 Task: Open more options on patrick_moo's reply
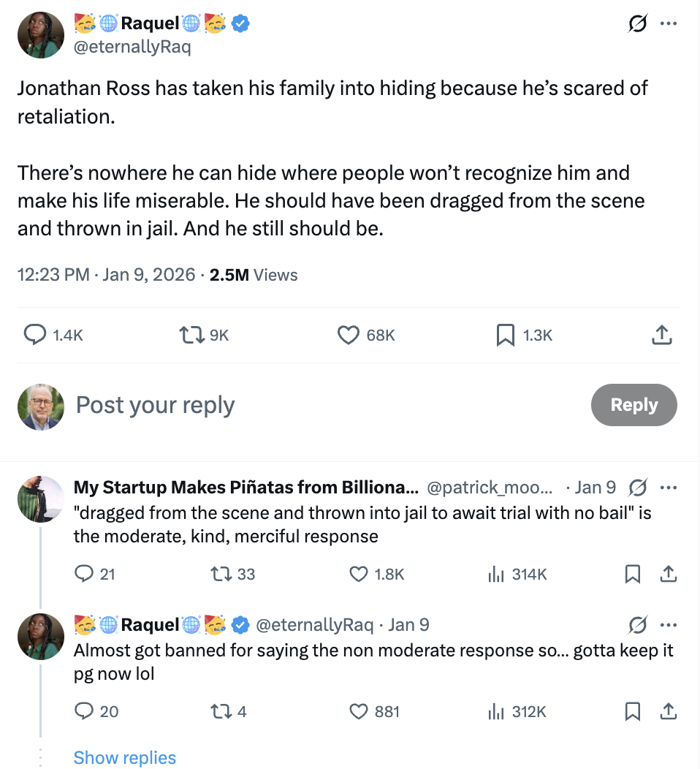pyautogui.click(x=669, y=487)
